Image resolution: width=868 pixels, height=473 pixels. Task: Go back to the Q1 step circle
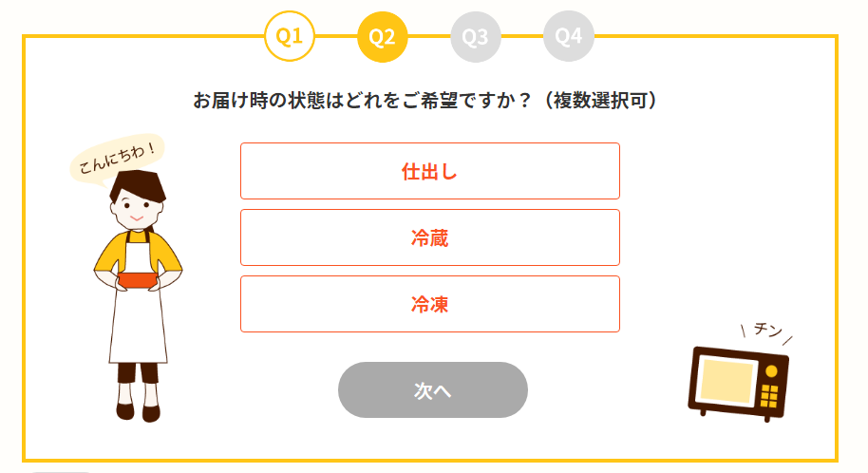tap(290, 36)
